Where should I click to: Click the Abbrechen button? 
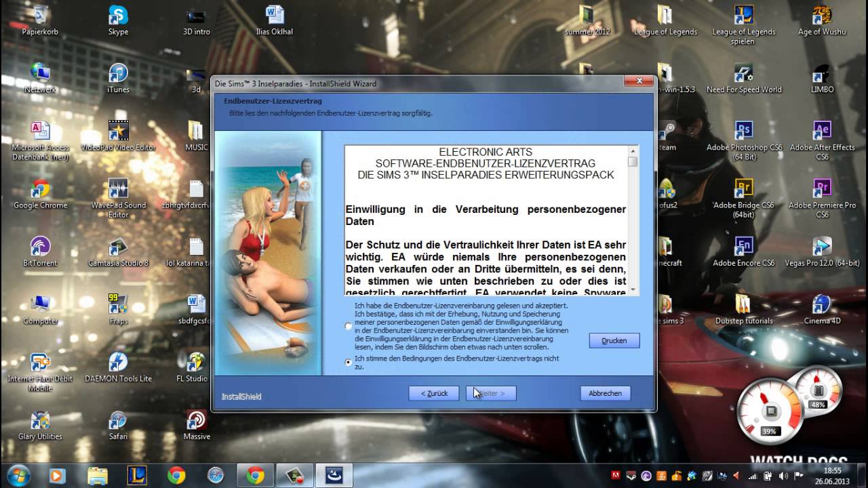click(x=606, y=393)
